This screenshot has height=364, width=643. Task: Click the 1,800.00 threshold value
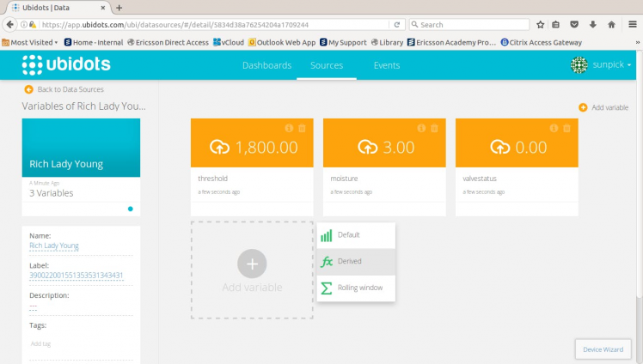pyautogui.click(x=266, y=148)
